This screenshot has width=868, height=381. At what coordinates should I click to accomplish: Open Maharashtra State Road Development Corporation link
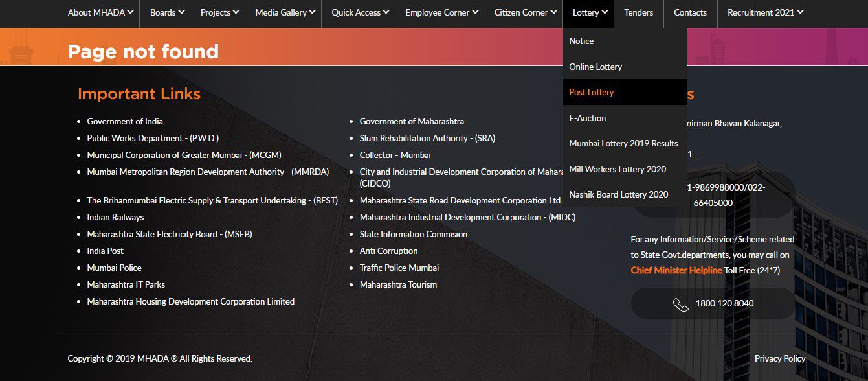pyautogui.click(x=461, y=200)
